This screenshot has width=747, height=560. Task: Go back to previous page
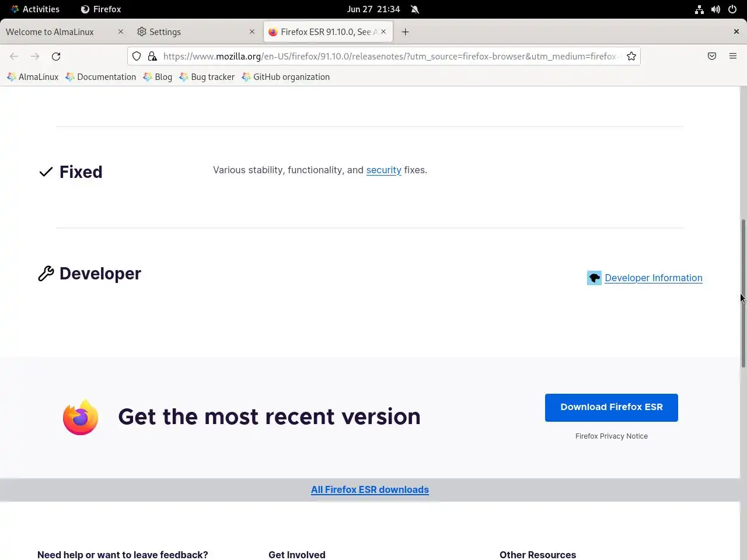[14, 56]
